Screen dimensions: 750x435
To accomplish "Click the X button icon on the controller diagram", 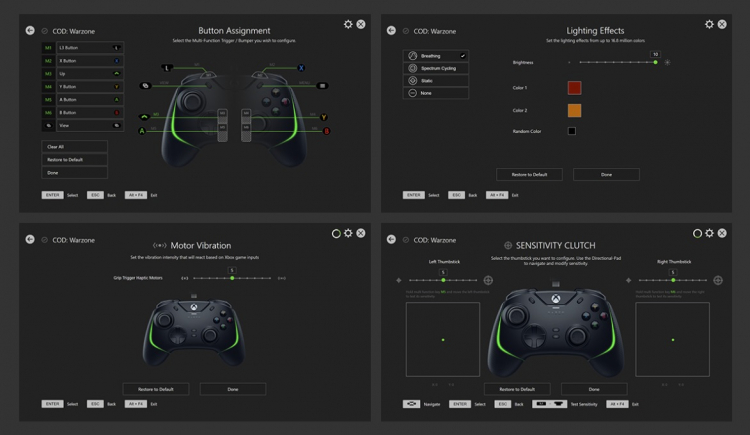I will (x=301, y=68).
